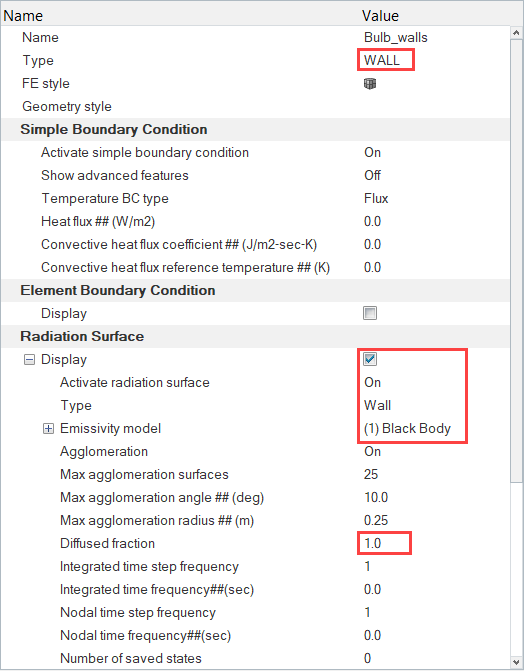Toggle Activate simple boundary condition On value
524x671 pixels.
[372, 153]
